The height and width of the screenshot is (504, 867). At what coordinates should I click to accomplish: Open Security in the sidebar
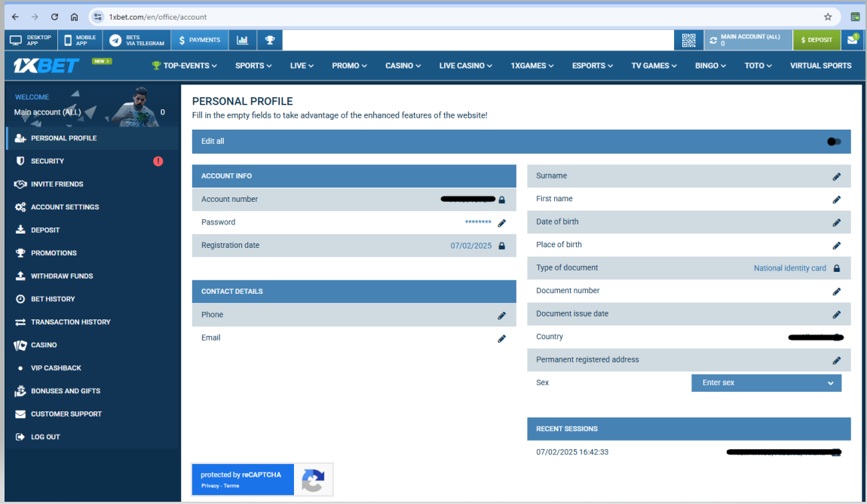[x=47, y=161]
